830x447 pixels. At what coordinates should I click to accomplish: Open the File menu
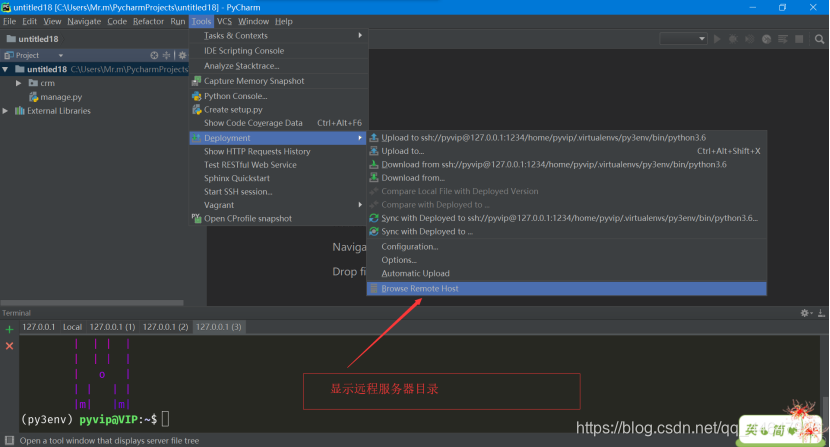pyautogui.click(x=10, y=21)
